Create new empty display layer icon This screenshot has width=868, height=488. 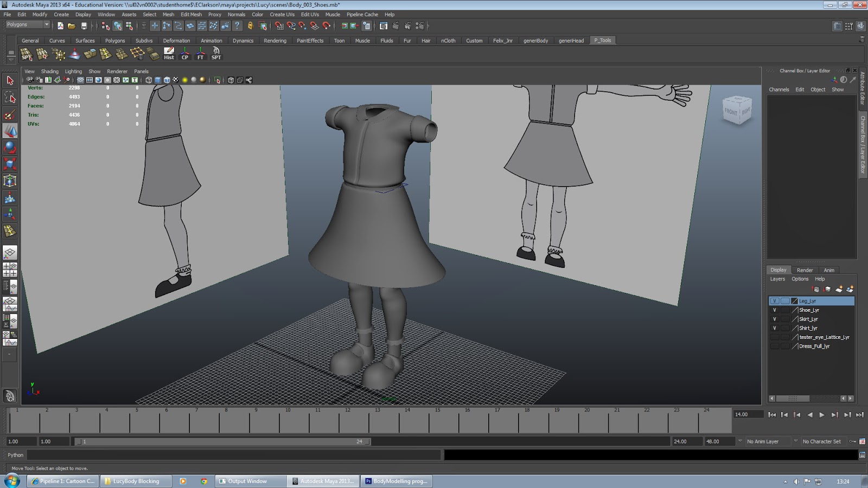pyautogui.click(x=839, y=289)
